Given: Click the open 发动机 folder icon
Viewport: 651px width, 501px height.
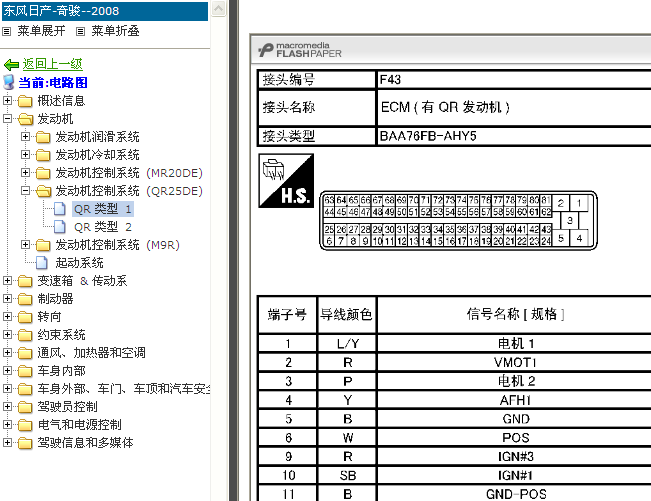Looking at the screenshot, I should [25, 119].
